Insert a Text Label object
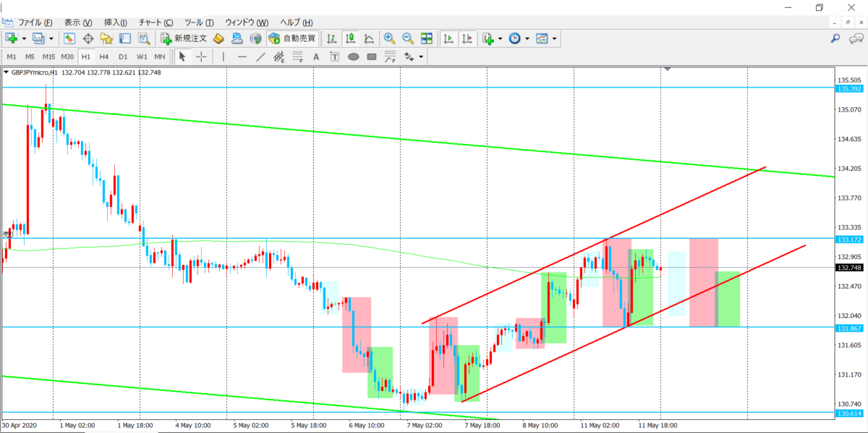The image size is (868, 433). 335,56
